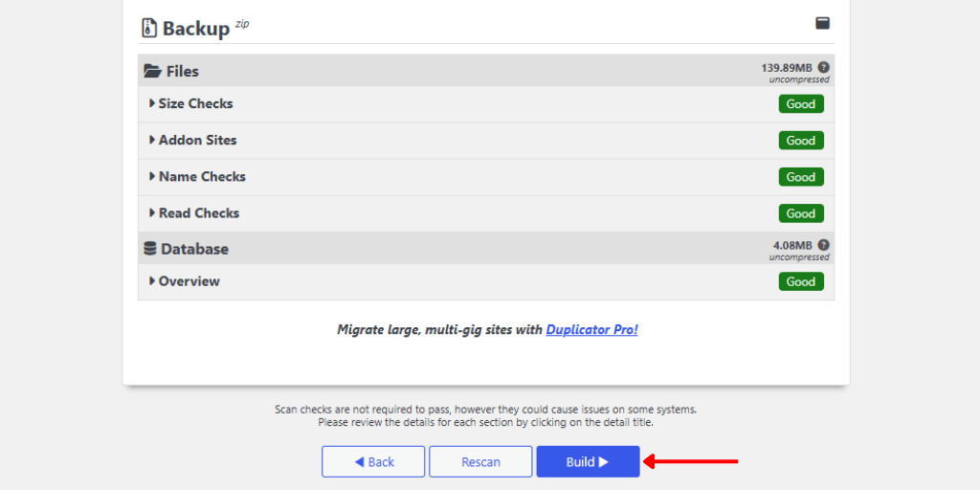Start the Build process
The width and height of the screenshot is (980, 490).
[x=589, y=462]
